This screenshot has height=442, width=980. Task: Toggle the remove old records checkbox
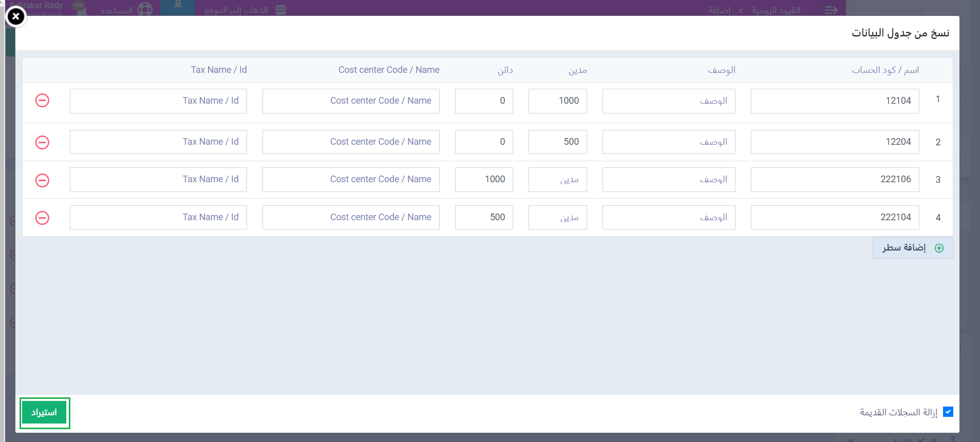tap(948, 412)
